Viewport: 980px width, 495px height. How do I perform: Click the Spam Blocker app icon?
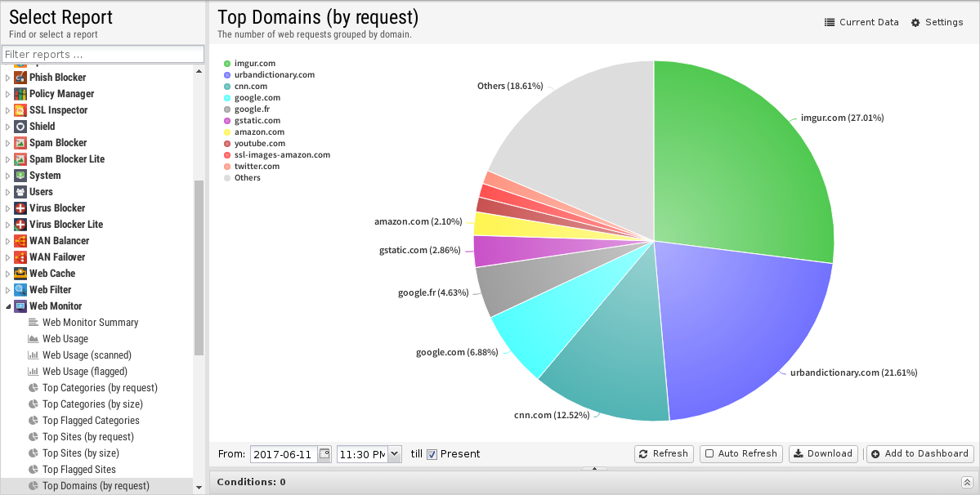20,143
